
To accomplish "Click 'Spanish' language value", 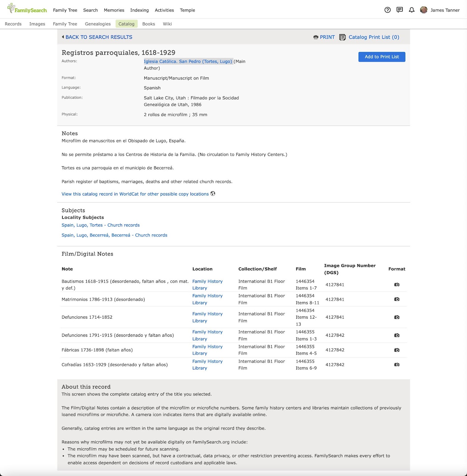I will tap(152, 88).
